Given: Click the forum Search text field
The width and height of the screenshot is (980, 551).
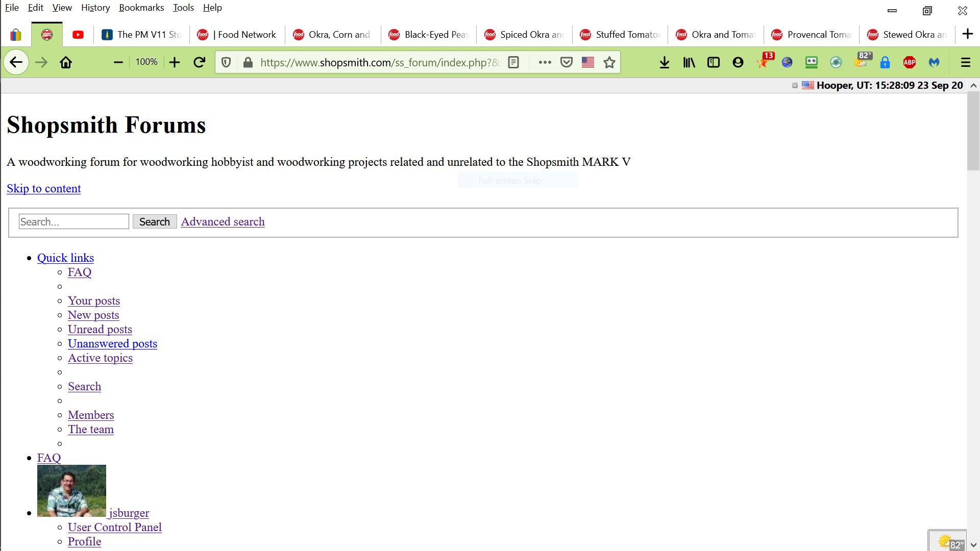Looking at the screenshot, I should click(x=74, y=221).
